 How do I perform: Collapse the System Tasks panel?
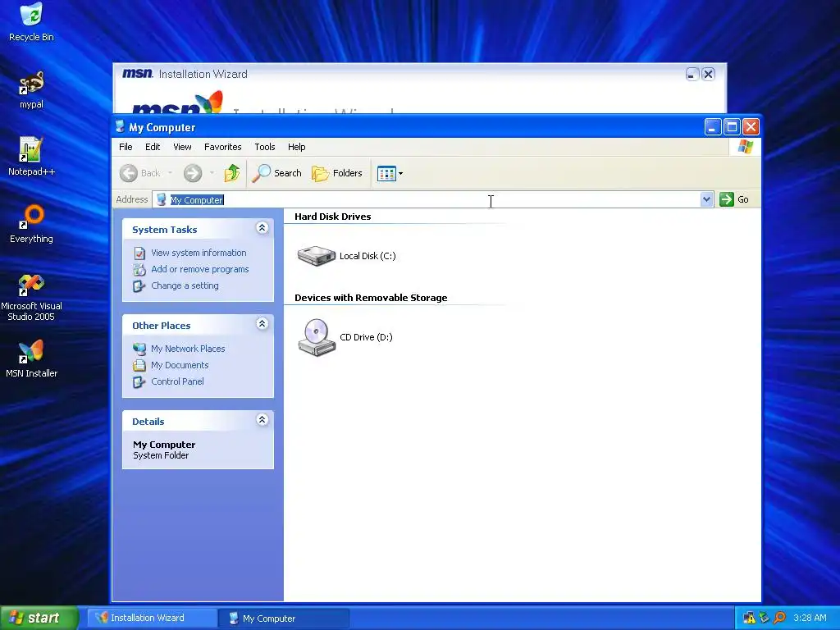coord(262,228)
